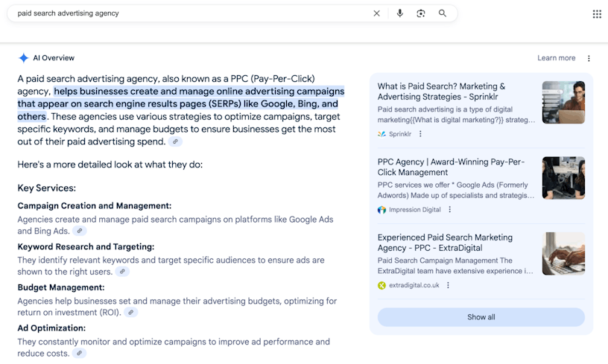
Task: Open Google Lens image search
Action: coord(421,13)
